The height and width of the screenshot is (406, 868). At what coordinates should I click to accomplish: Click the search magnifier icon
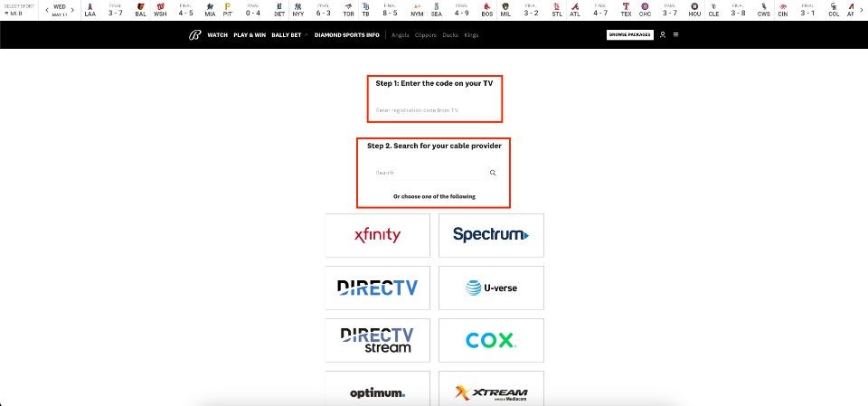click(493, 173)
